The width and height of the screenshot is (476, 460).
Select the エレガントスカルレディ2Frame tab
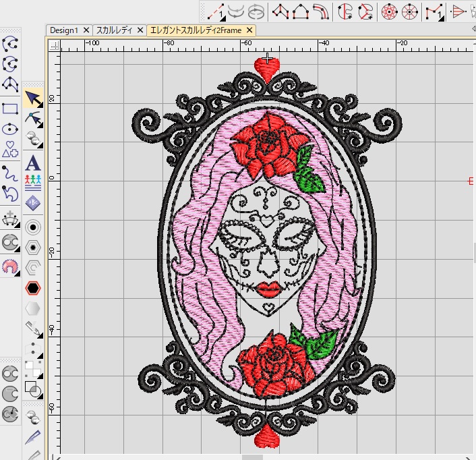[196, 30]
